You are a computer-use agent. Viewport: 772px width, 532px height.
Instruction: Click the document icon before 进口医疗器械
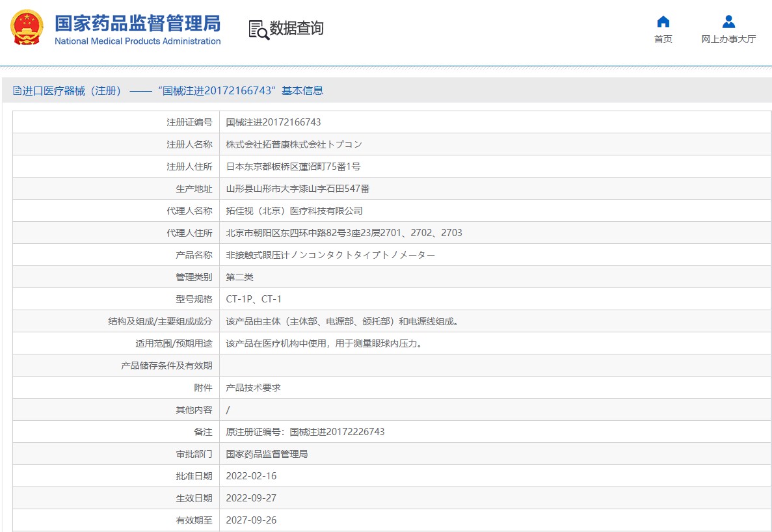pos(17,90)
